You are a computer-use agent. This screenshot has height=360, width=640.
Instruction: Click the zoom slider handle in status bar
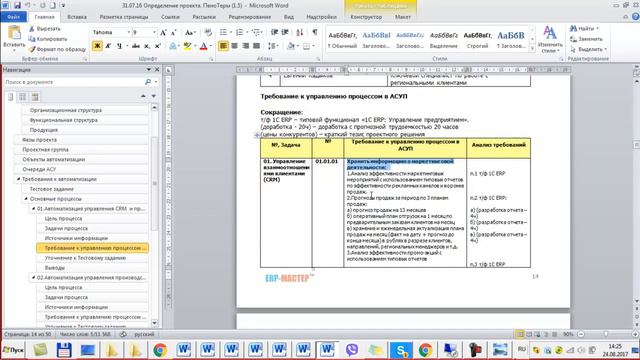pyautogui.click(x=607, y=334)
